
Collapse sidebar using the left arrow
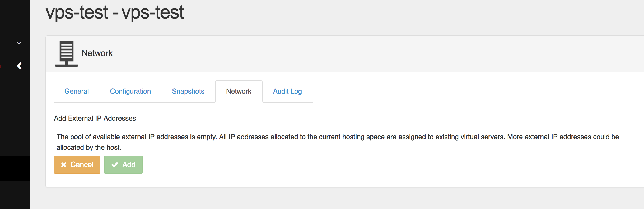tap(19, 66)
